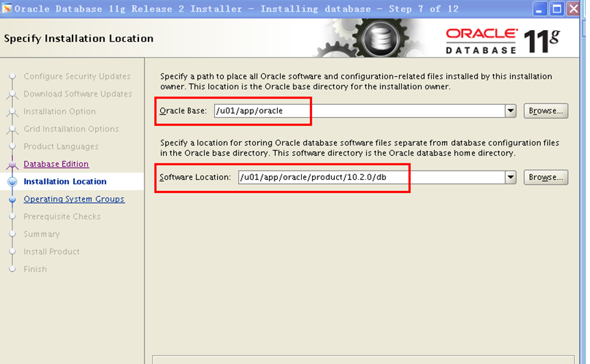Close the Oracle installer window

(x=574, y=9)
